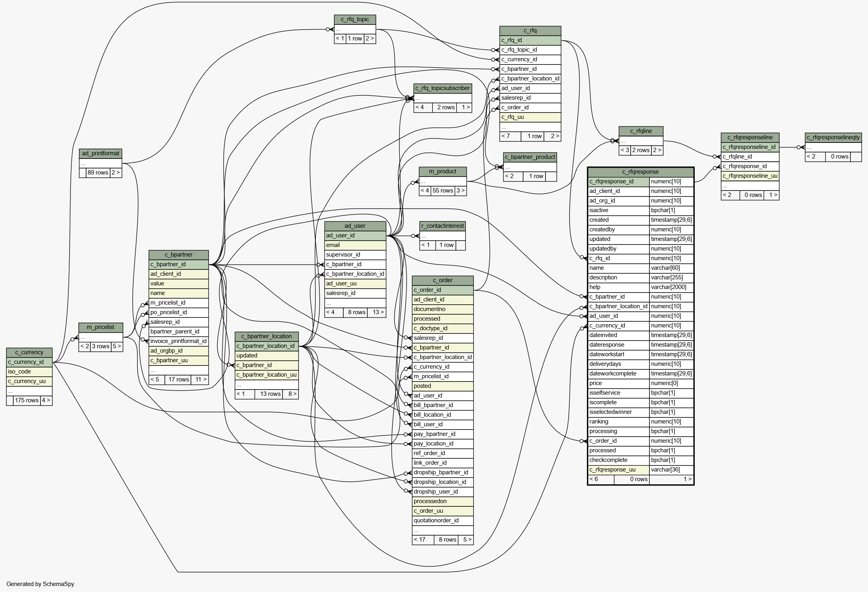The height and width of the screenshot is (592, 868).
Task: Click deliverydays column in c_rfqresponse
Action: [x=619, y=364]
